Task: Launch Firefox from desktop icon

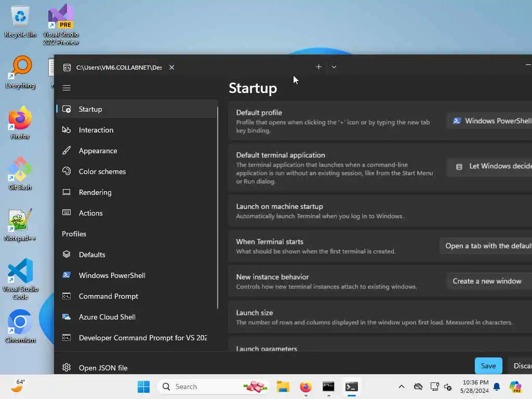Action: point(20,123)
